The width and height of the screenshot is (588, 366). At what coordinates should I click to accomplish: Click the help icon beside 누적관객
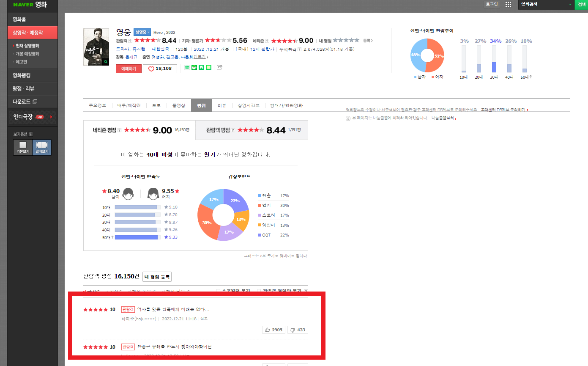[300, 49]
